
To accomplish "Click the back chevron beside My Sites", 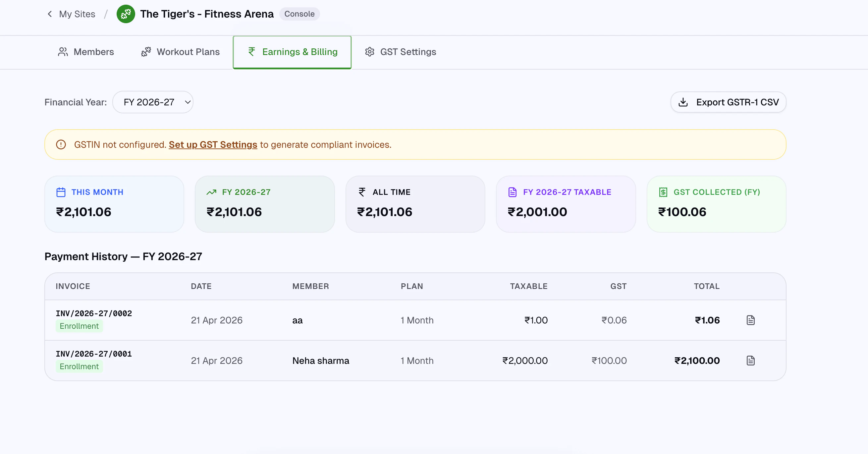I will tap(50, 14).
